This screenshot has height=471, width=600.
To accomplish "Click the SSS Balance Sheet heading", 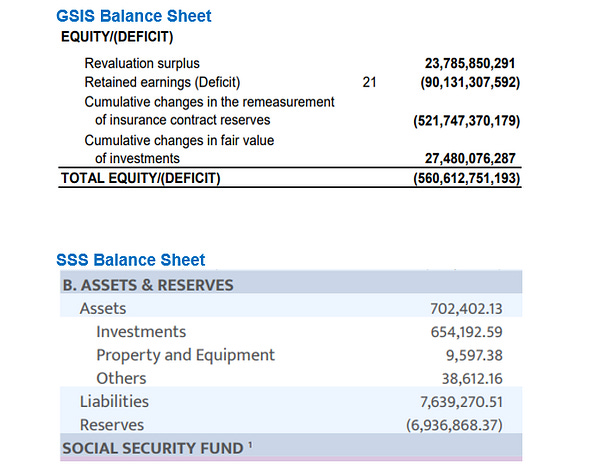I will pyautogui.click(x=130, y=260).
